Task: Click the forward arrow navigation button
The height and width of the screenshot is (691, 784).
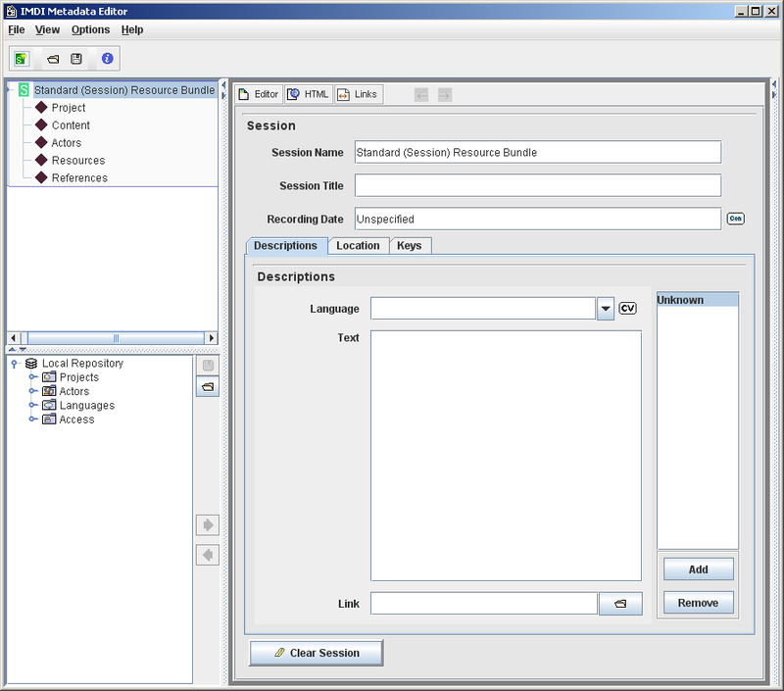Action: pos(445,94)
